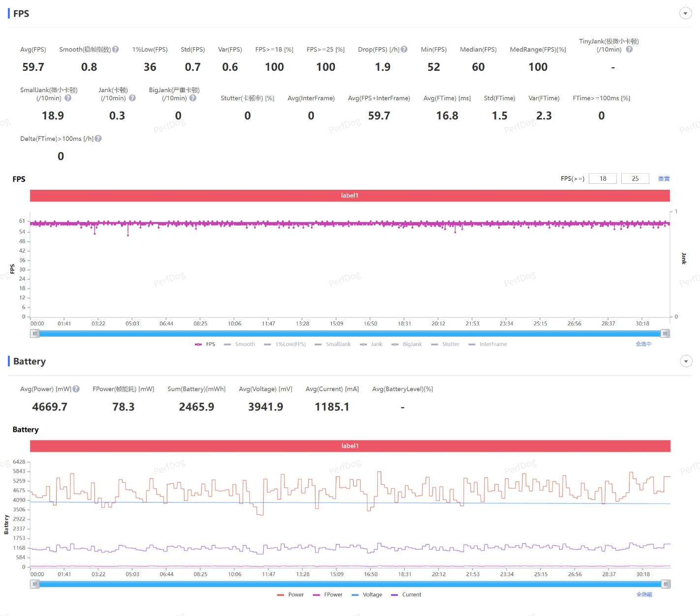The image size is (700, 616).
Task: Collapse the FPS section
Action: [x=685, y=13]
